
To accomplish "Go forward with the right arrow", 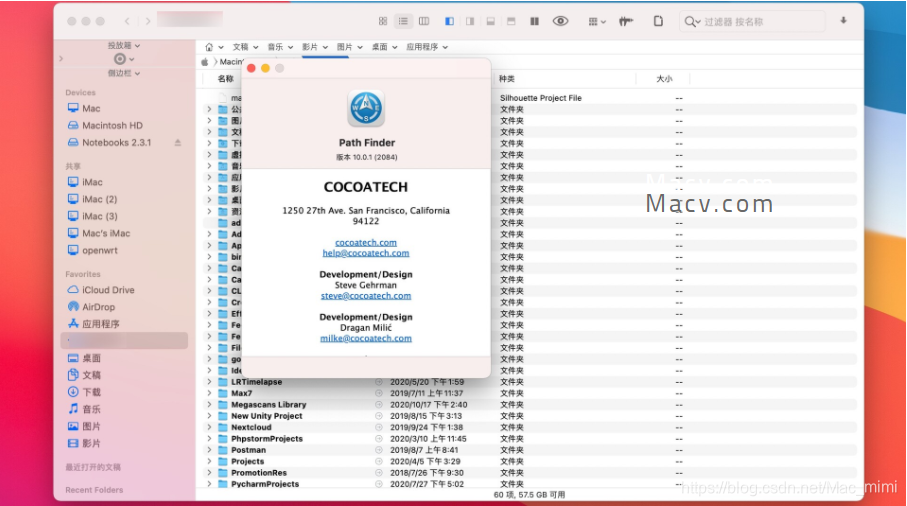I will [x=148, y=21].
